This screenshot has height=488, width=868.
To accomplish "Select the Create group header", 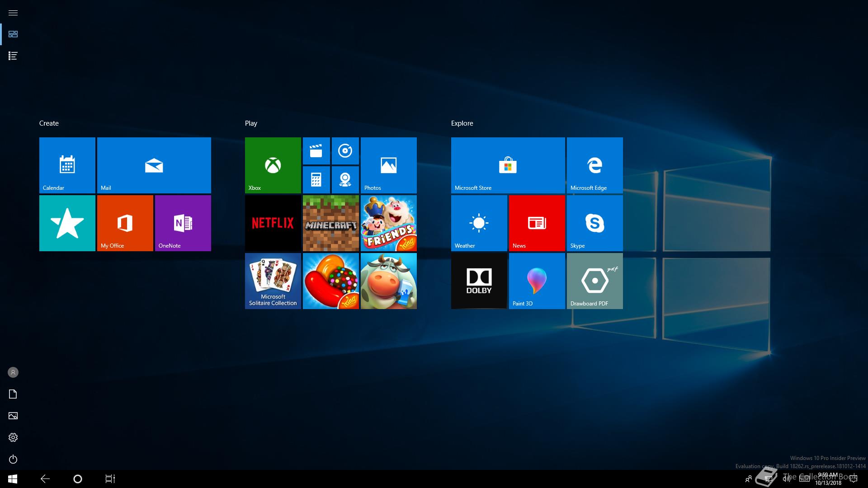I will click(x=49, y=123).
